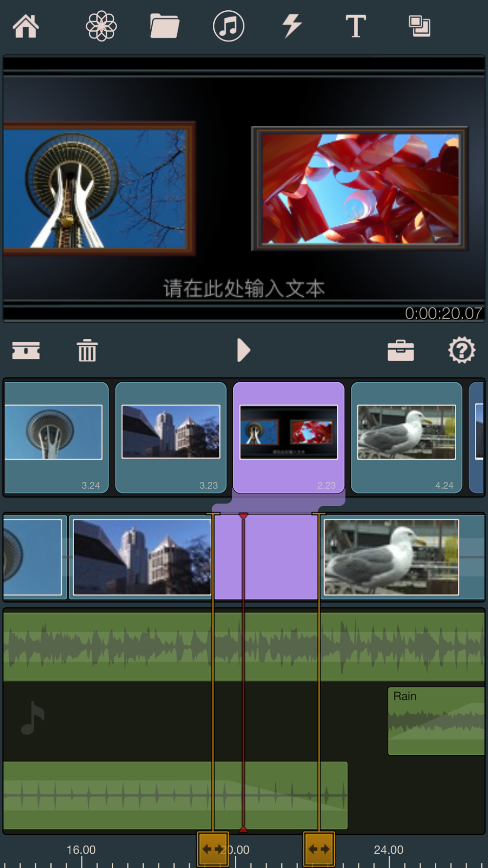Viewport: 488px width, 868px height.
Task: Open the lightning bolt effects tool
Action: point(292,26)
